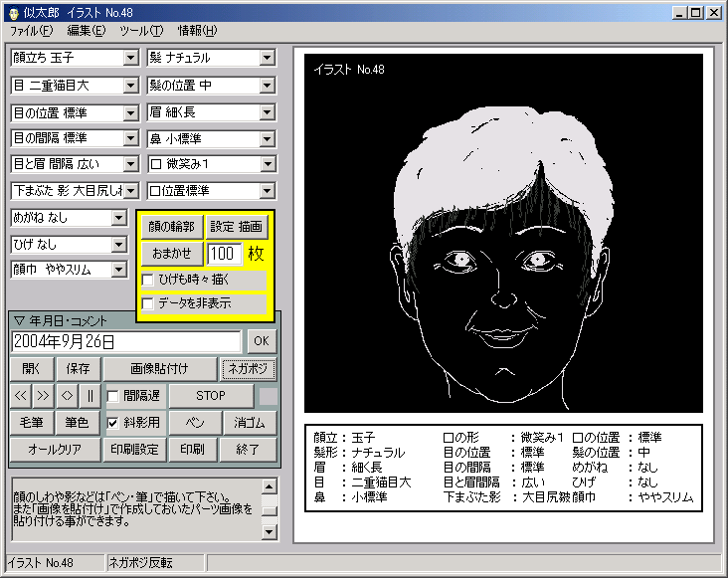Open the 顔立ち 玉子 dropdown
The image size is (728, 578).
click(x=131, y=58)
